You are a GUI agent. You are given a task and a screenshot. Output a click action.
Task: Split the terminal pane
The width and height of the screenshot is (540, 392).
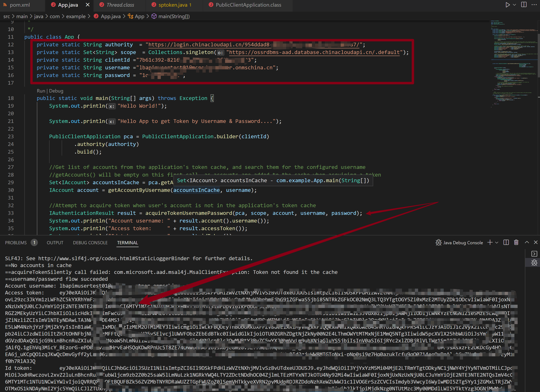pos(506,242)
